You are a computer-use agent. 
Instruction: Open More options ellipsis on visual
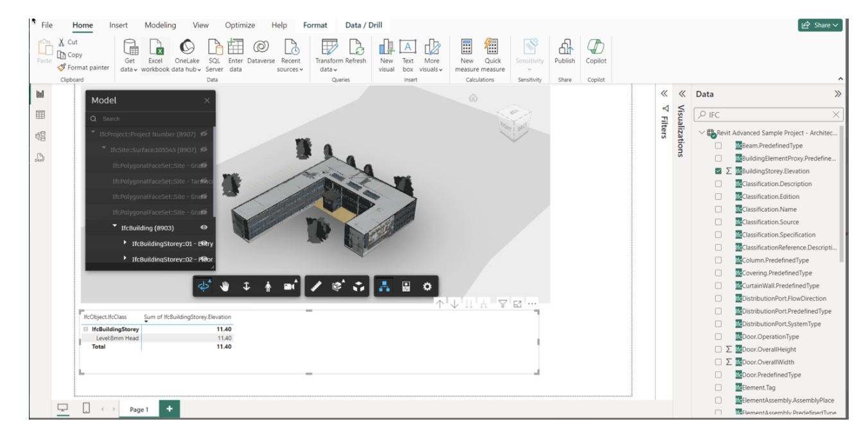point(532,304)
